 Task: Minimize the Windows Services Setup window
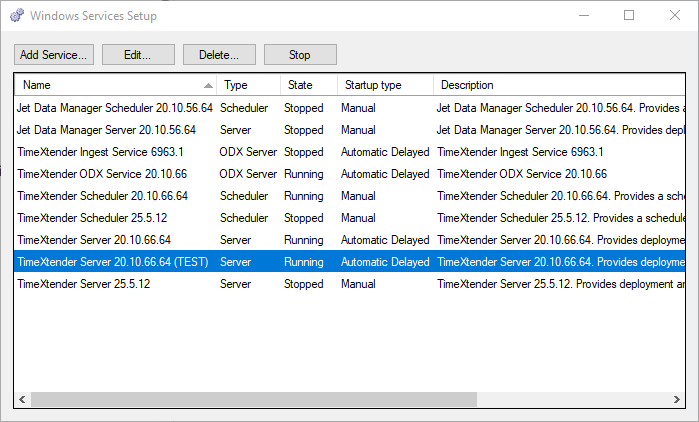(x=584, y=16)
